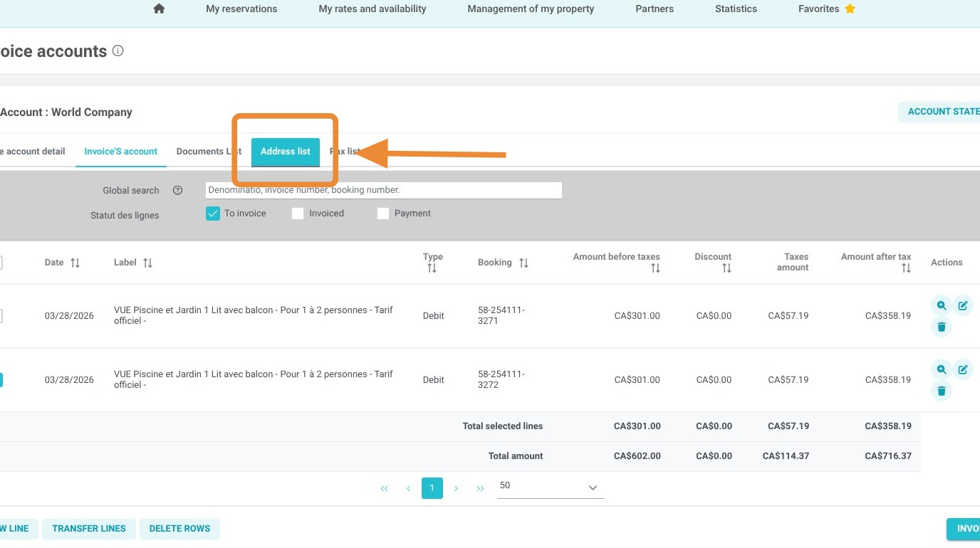Click booking number 58-254111-3271
The height and width of the screenshot is (548, 980).
coord(501,316)
